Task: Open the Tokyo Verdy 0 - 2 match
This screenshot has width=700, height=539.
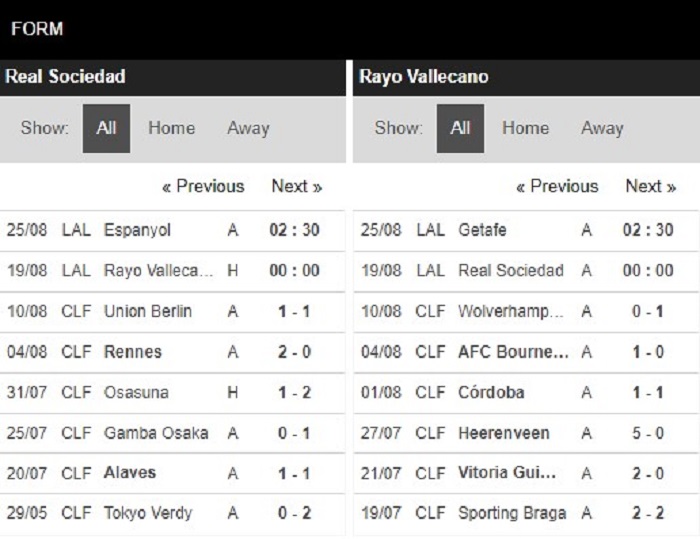Action: tap(172, 514)
